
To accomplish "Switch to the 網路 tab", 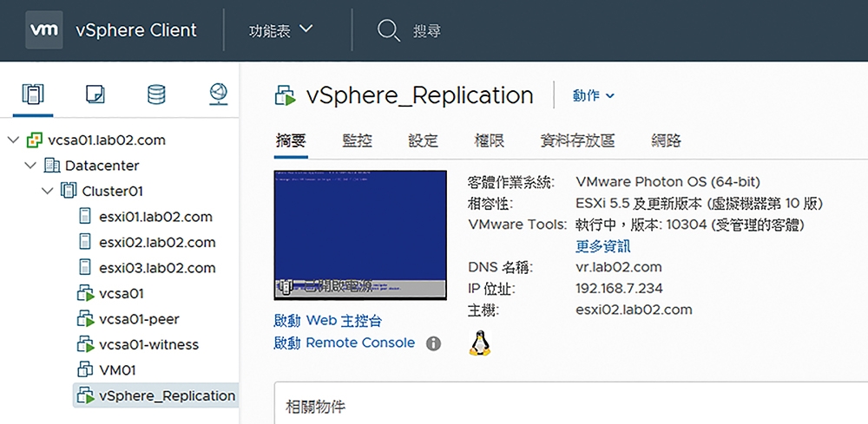I will [666, 140].
